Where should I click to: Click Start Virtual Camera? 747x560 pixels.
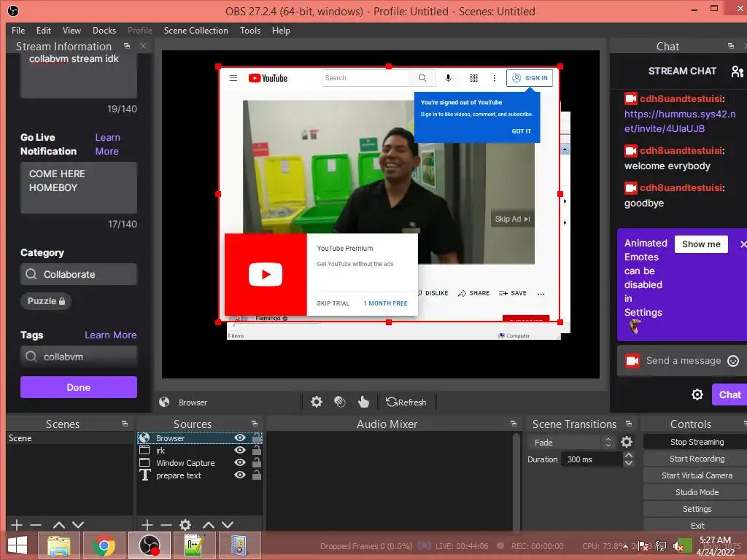tap(697, 475)
